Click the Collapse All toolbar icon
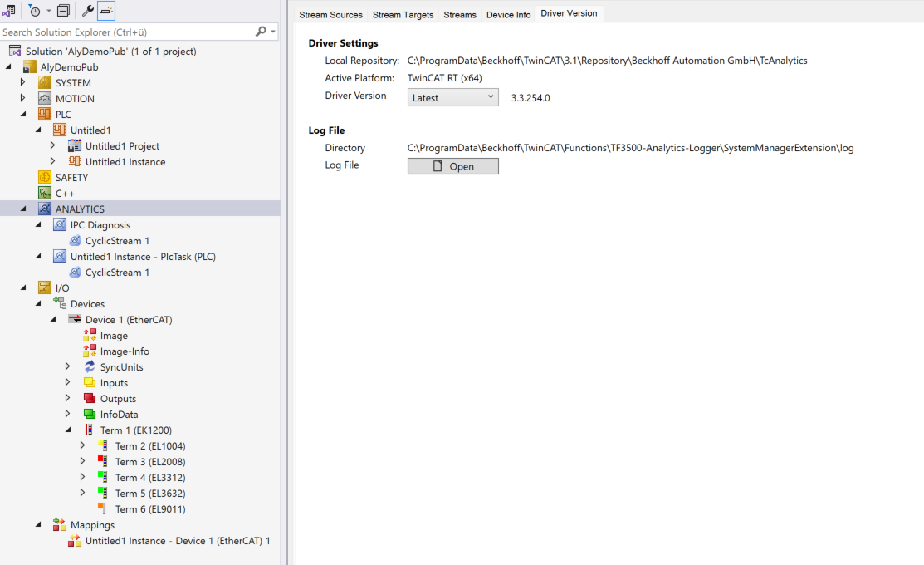This screenshot has height=565, width=924. tap(63, 11)
